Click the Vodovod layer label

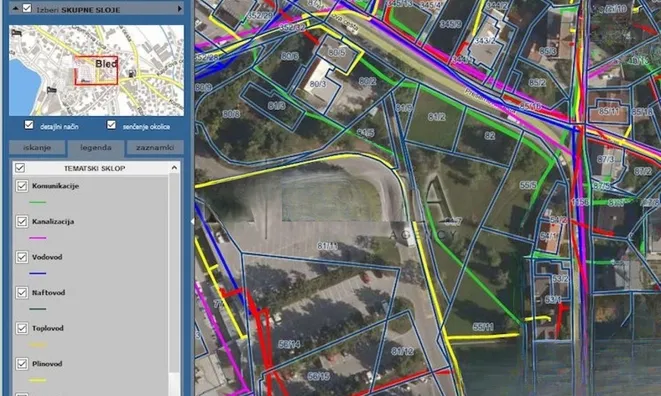click(x=47, y=257)
